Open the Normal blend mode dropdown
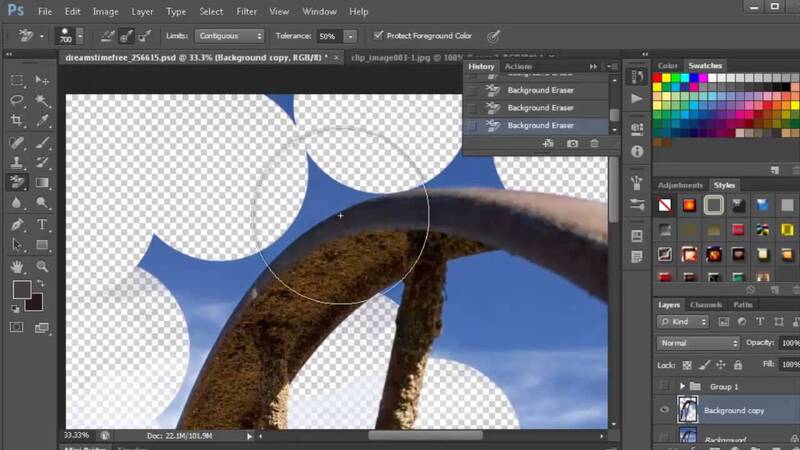Screen dimensions: 800x450 [x=698, y=343]
